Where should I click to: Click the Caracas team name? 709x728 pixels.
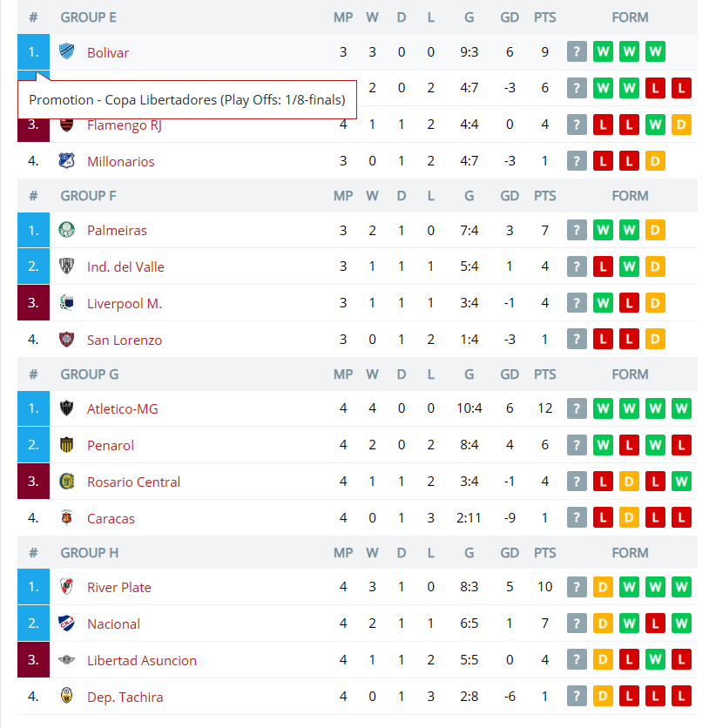pos(111,519)
